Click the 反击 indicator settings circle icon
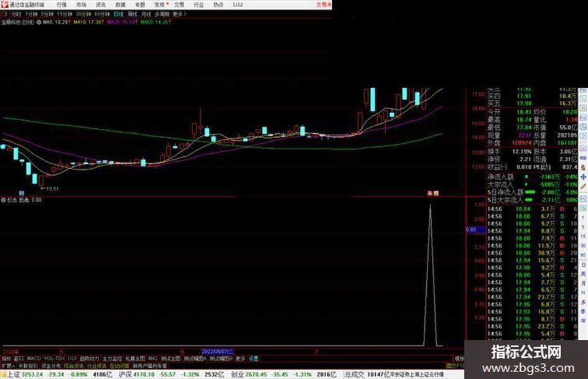This screenshot has height=379, width=588. 3,200
